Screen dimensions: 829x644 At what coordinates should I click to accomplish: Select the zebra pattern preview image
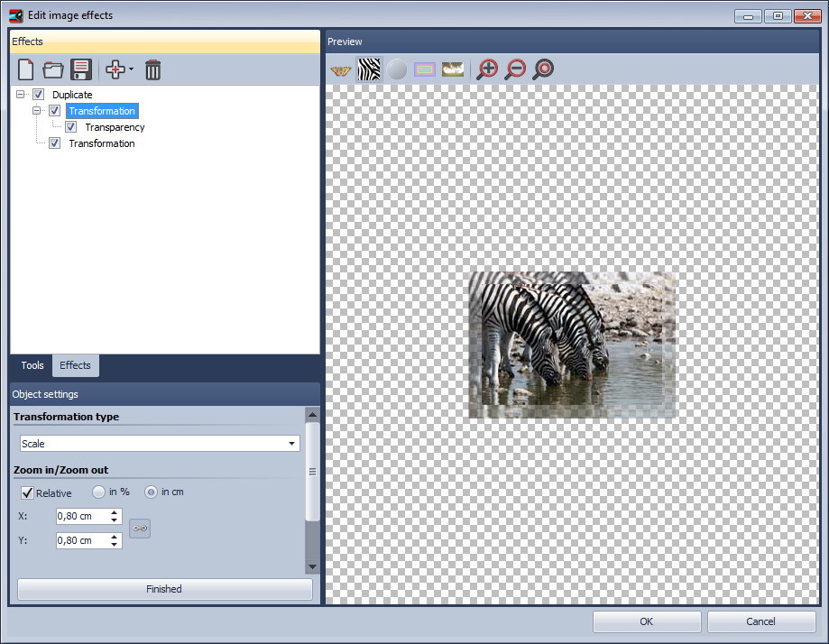click(x=369, y=69)
